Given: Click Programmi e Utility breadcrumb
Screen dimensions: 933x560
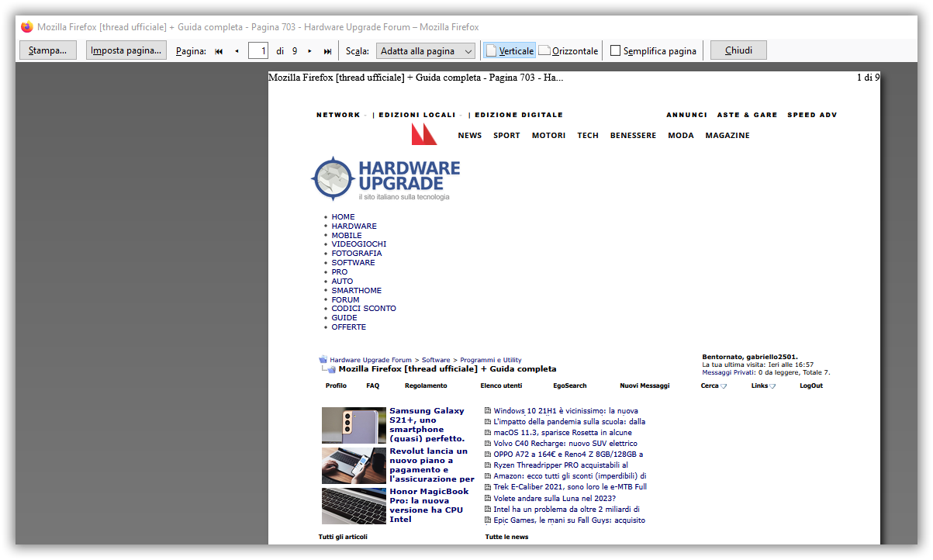Looking at the screenshot, I should tap(491, 360).
